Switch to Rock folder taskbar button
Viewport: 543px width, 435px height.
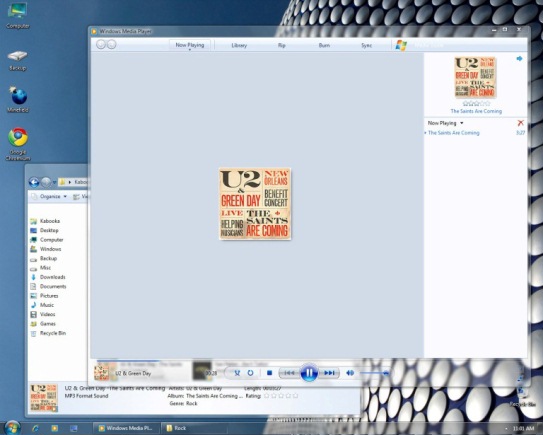tap(195, 428)
